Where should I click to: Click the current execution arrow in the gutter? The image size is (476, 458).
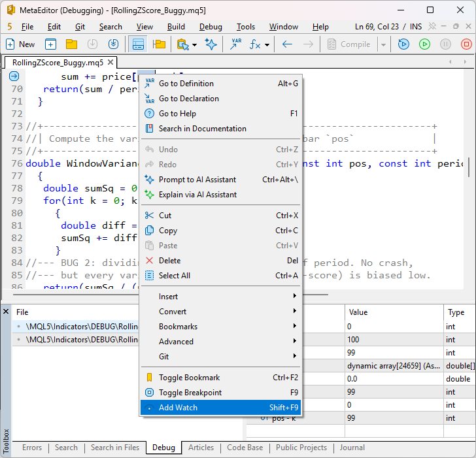coord(14,76)
